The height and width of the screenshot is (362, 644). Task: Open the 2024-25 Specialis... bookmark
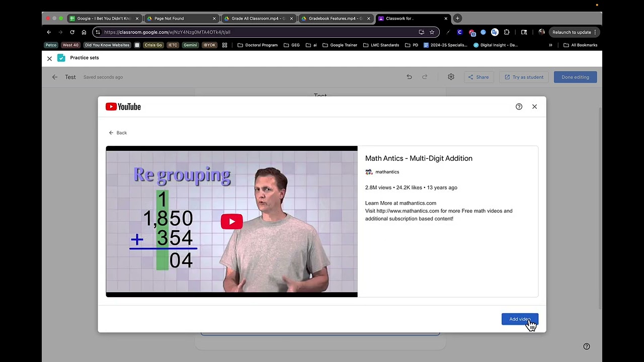[445, 45]
